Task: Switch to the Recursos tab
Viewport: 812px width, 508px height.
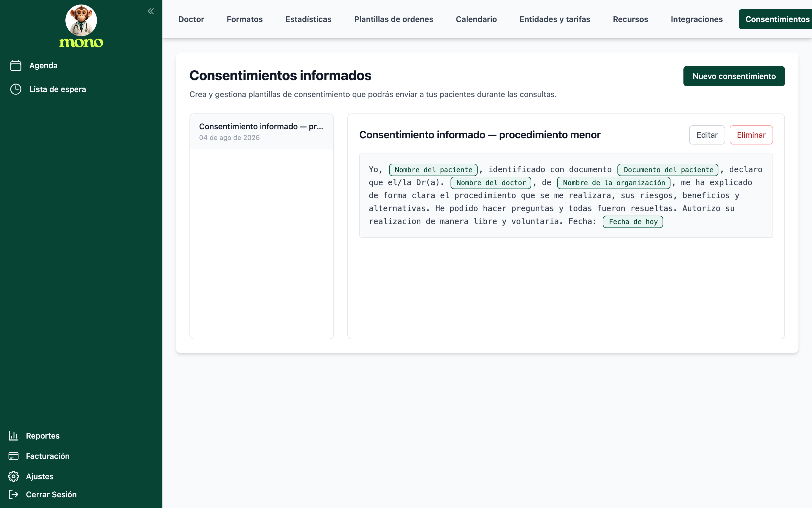Action: [630, 19]
